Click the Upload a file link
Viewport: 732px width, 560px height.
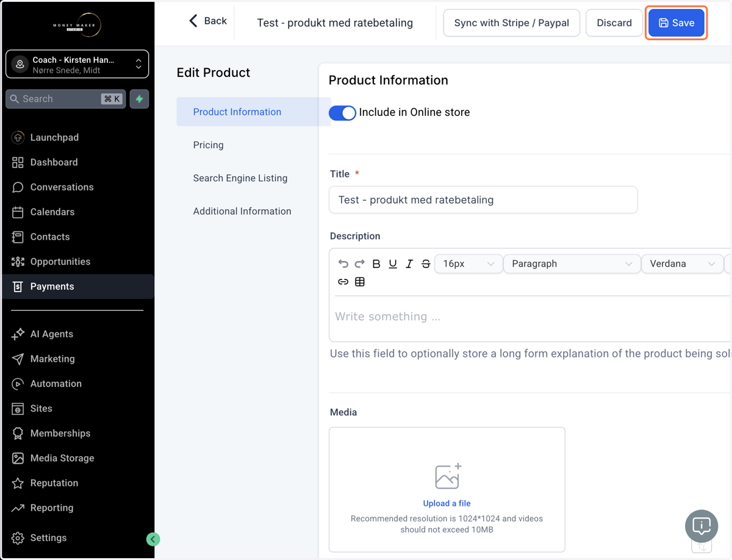(447, 503)
